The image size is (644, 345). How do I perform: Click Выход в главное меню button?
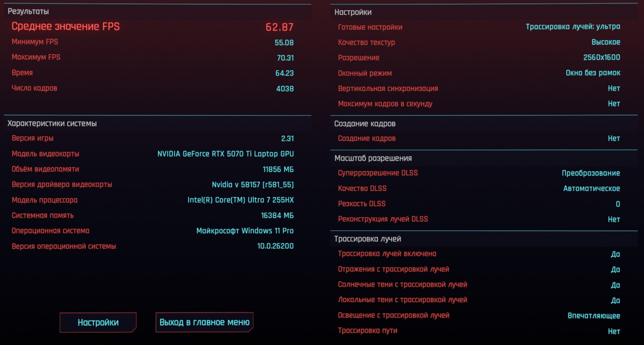click(204, 322)
